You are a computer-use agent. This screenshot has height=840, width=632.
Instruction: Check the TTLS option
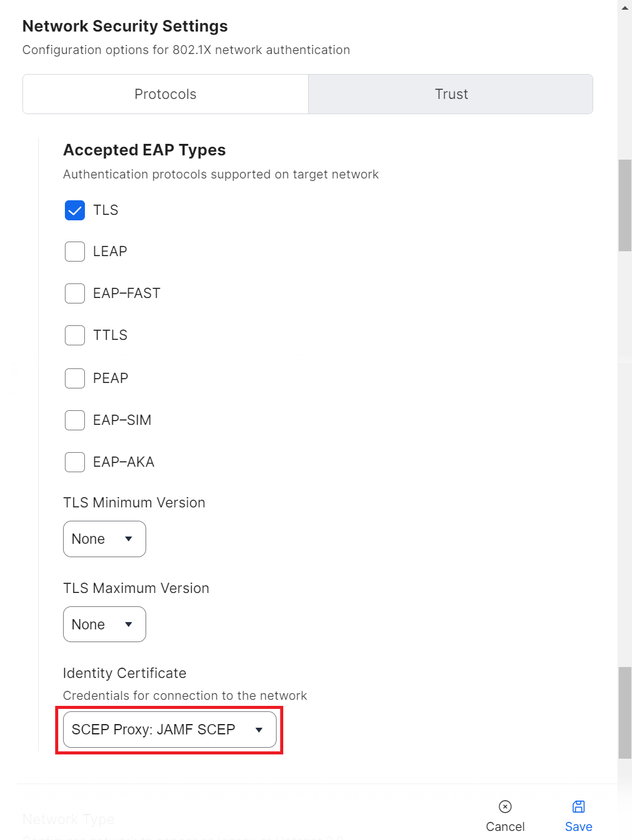[75, 335]
